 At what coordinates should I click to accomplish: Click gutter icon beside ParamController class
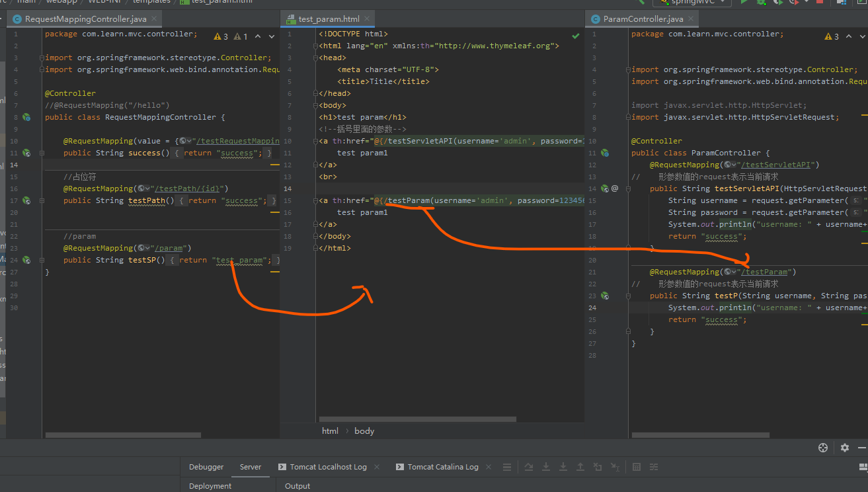click(604, 153)
